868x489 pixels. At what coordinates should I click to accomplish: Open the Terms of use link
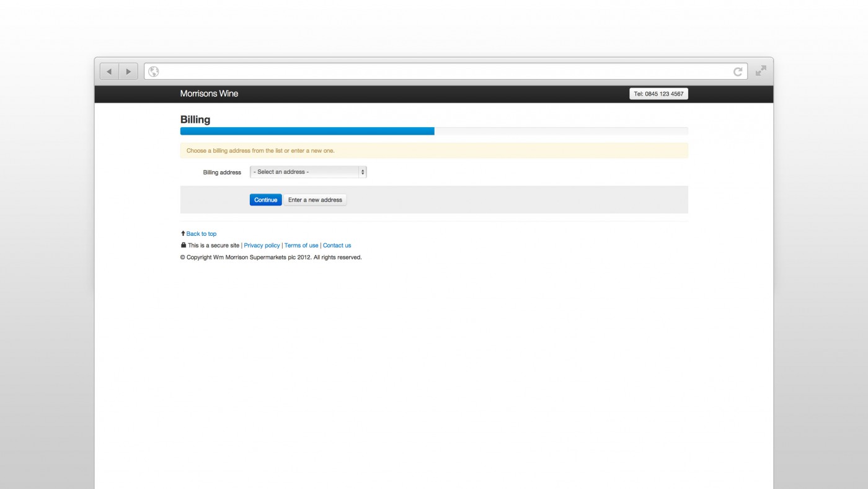[x=301, y=245]
